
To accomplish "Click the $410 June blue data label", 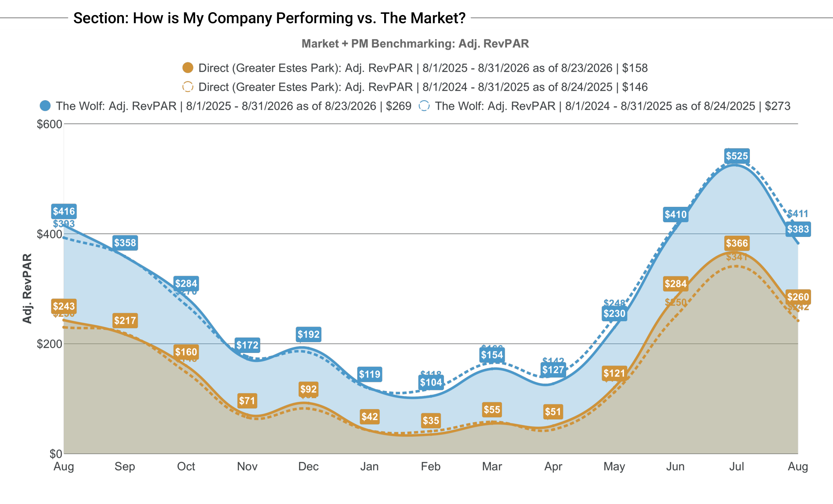I will (x=676, y=215).
